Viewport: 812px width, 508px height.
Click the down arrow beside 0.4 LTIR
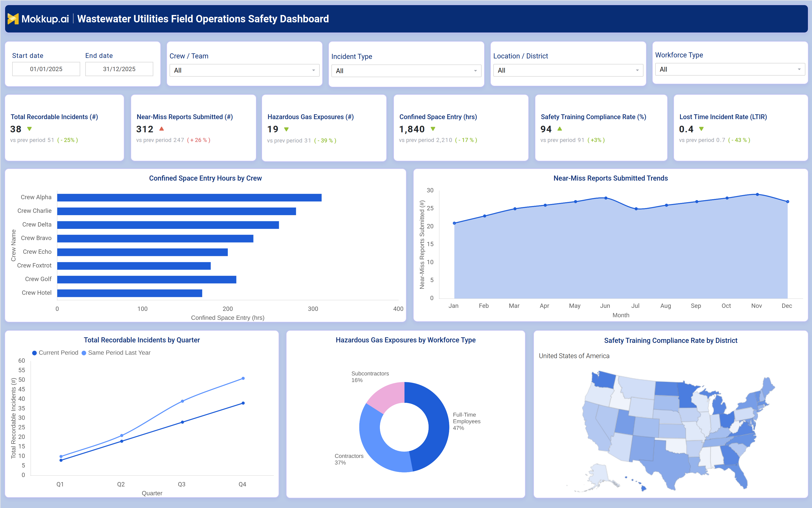point(701,129)
